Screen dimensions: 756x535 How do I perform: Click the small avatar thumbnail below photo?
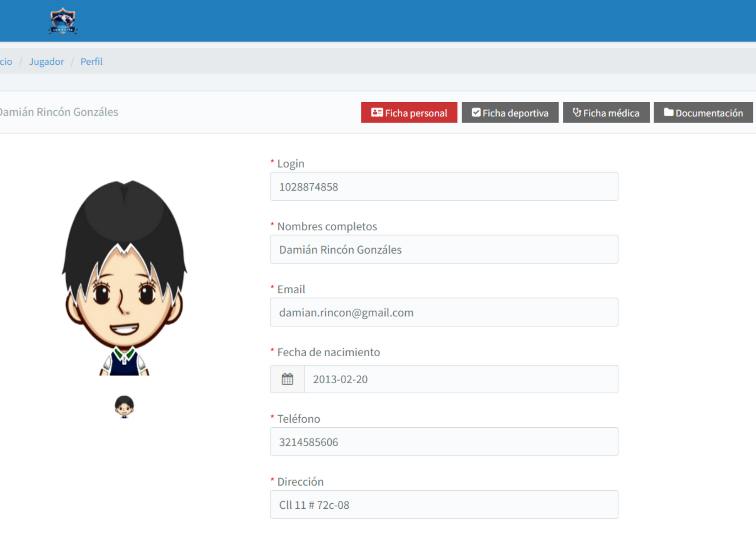(x=124, y=407)
